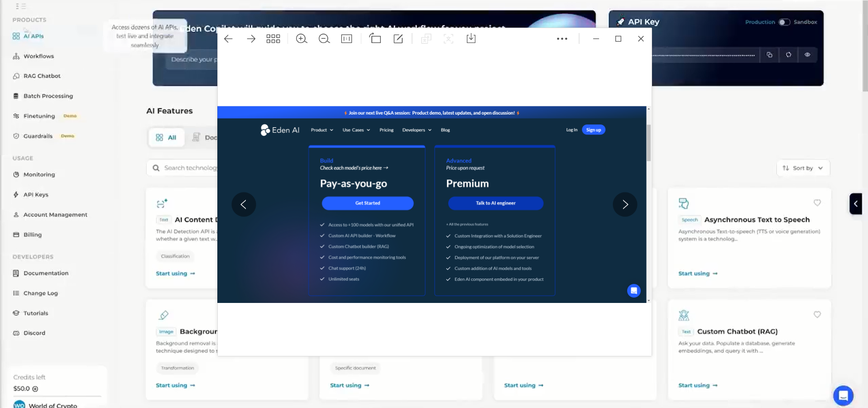The width and height of the screenshot is (868, 408).
Task: Toggle Production to Sandbox switch
Action: click(784, 22)
